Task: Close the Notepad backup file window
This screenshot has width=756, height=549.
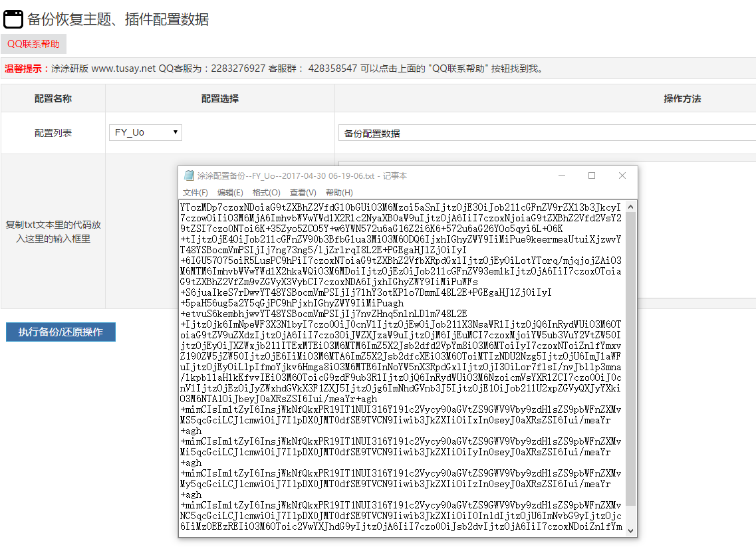Action: click(622, 176)
